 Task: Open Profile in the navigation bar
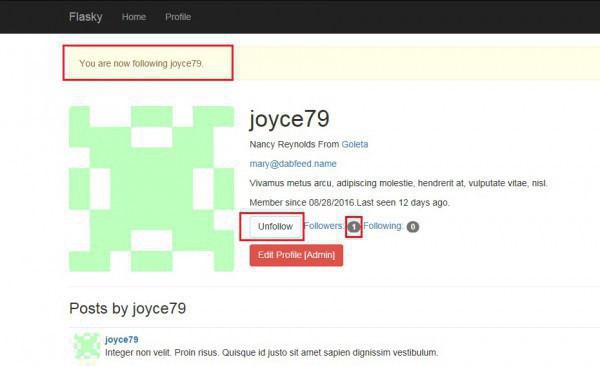(x=178, y=17)
